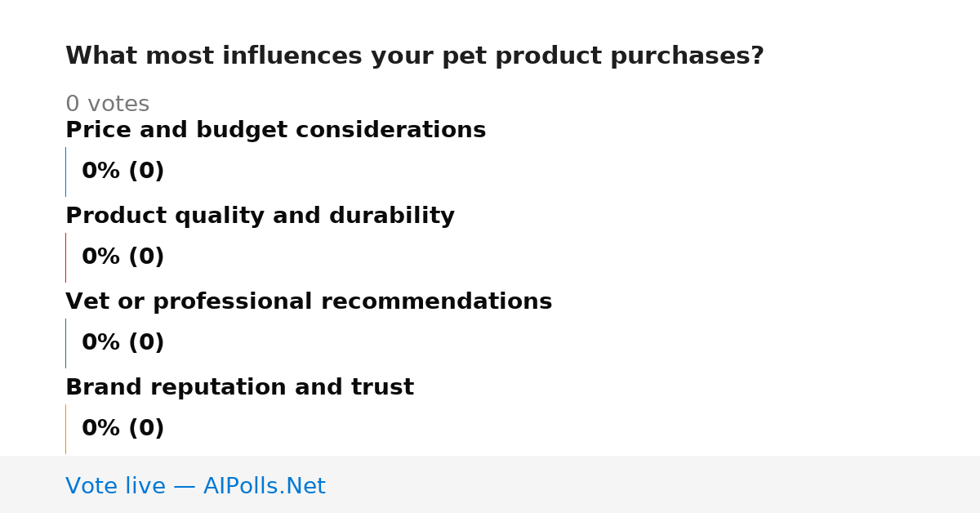Click the orange bar under Brand reputation

click(x=65, y=429)
